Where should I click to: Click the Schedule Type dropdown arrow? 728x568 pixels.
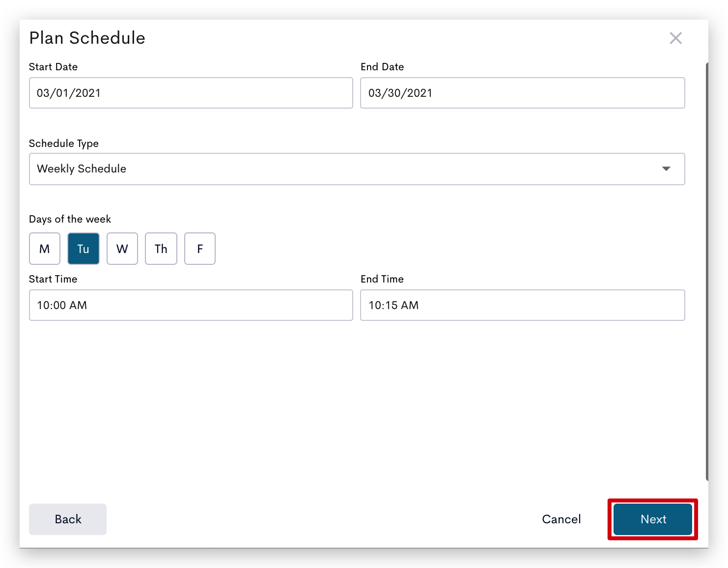coord(666,169)
